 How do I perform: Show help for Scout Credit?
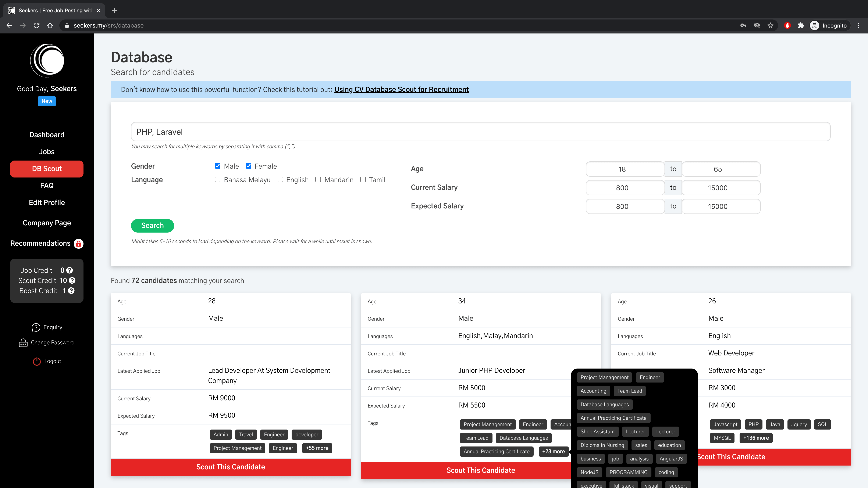click(x=72, y=281)
